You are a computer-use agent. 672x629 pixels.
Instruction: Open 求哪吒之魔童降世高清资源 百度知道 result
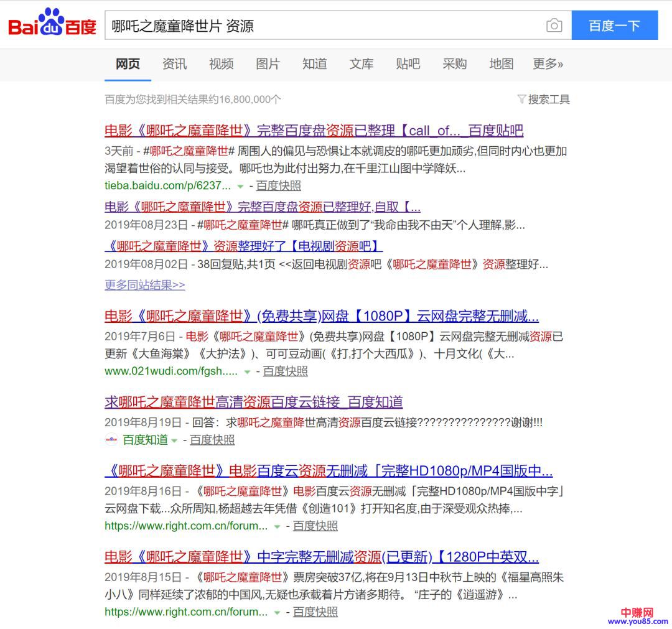253,402
